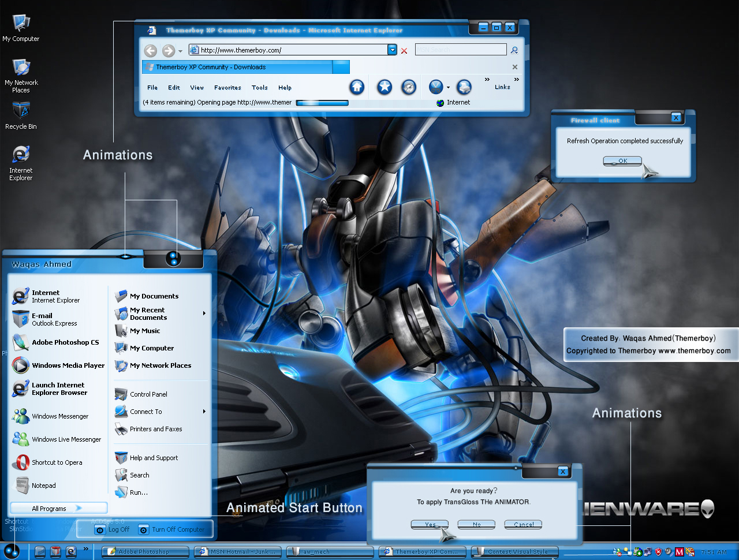This screenshot has height=560, width=739.
Task: Click the Internet zone globe in status bar
Action: click(x=441, y=103)
